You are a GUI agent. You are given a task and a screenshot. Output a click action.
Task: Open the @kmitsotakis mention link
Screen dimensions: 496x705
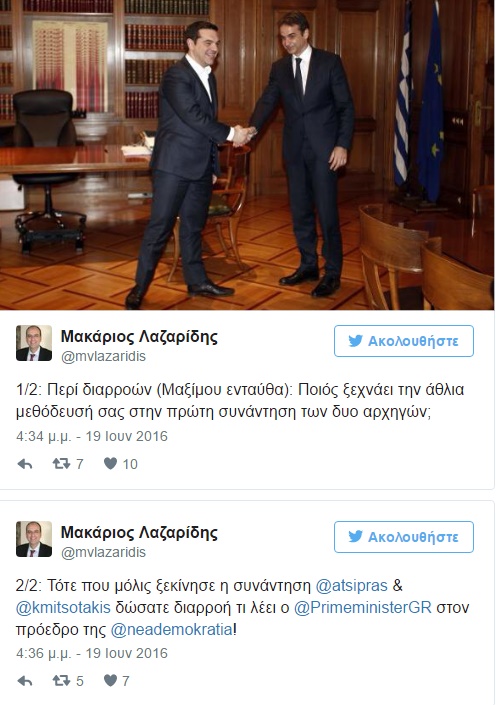[x=63, y=607]
